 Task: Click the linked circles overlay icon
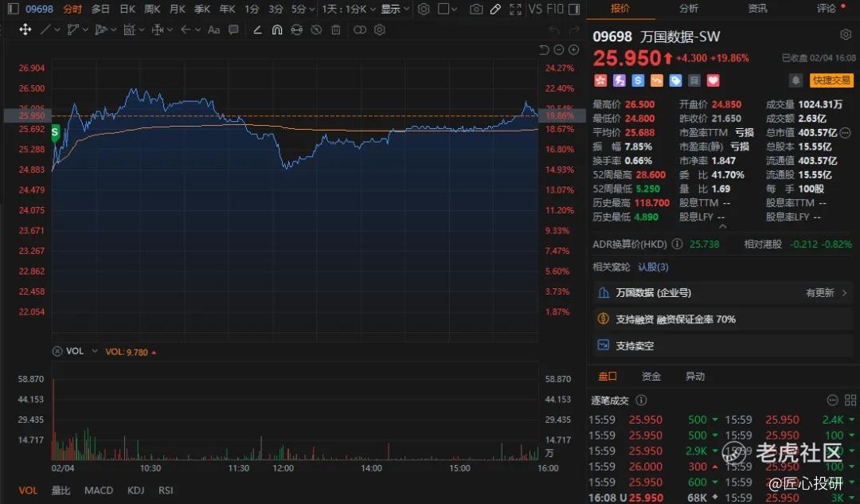coord(360,29)
